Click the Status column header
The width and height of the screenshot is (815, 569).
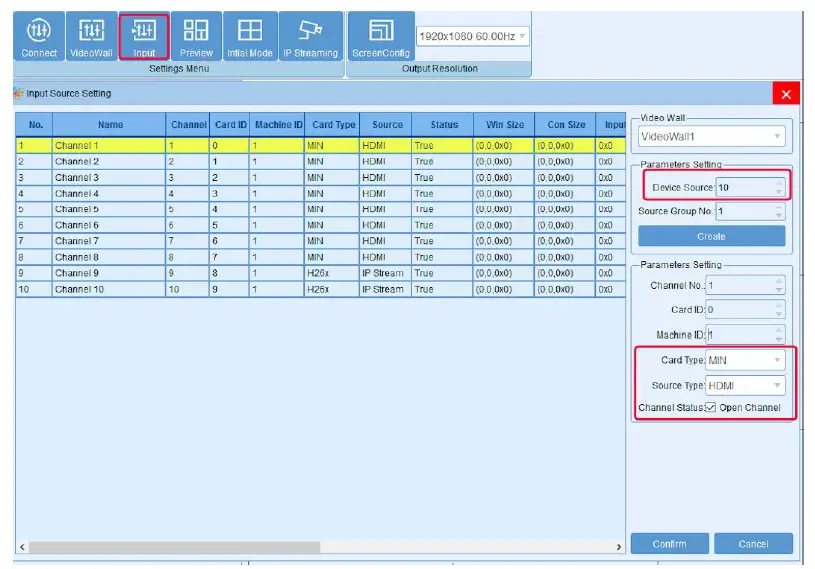(x=444, y=125)
